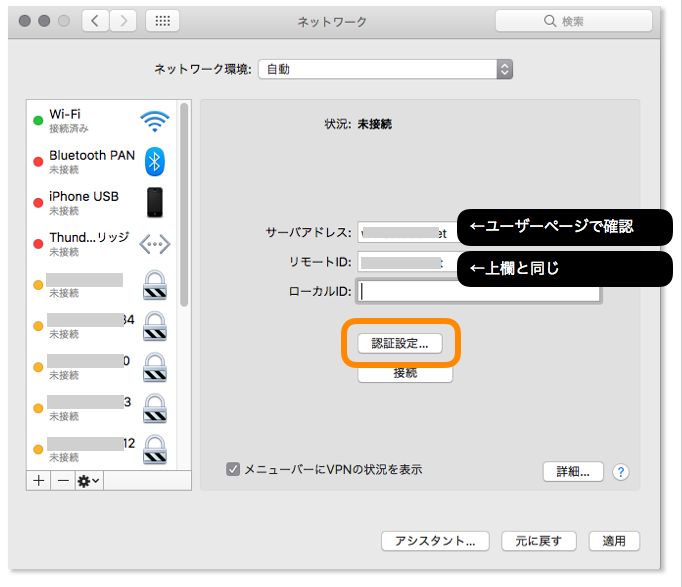
Task: Select the Thunderbolt bridge service
Action: (102, 244)
